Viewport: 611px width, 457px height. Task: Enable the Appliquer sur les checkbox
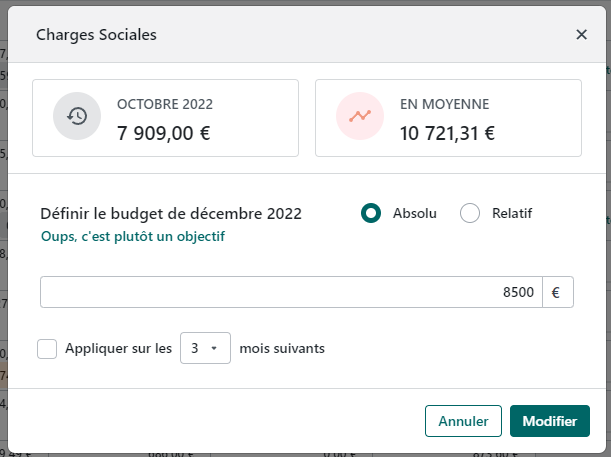click(47, 349)
